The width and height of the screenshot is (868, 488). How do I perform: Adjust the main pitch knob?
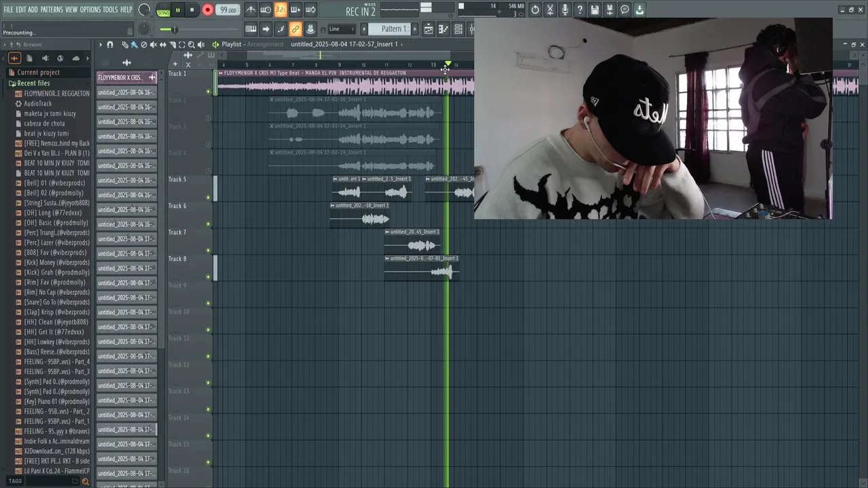[x=144, y=29]
